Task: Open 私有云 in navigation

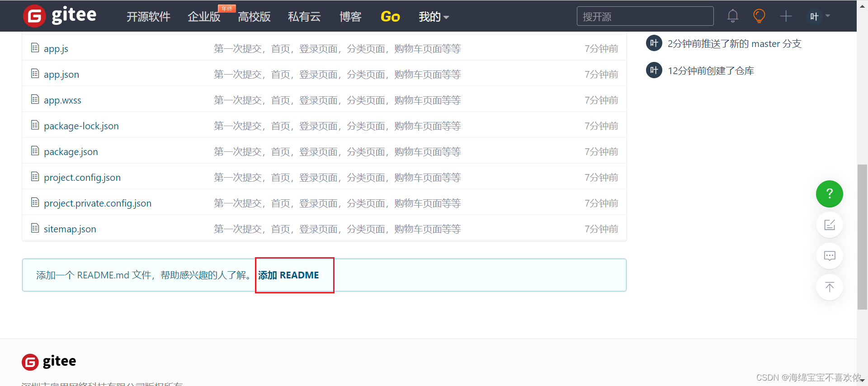Action: pos(304,17)
